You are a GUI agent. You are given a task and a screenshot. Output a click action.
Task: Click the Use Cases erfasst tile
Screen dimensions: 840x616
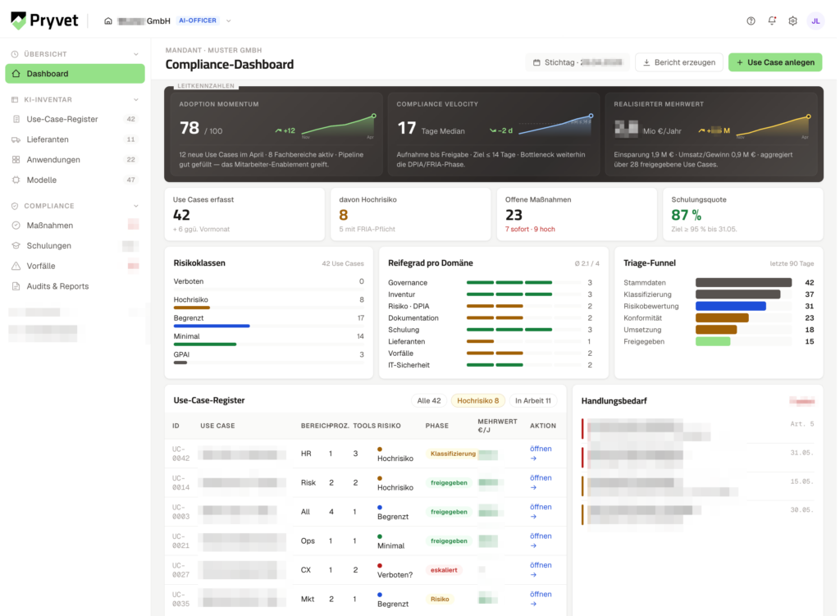click(244, 214)
